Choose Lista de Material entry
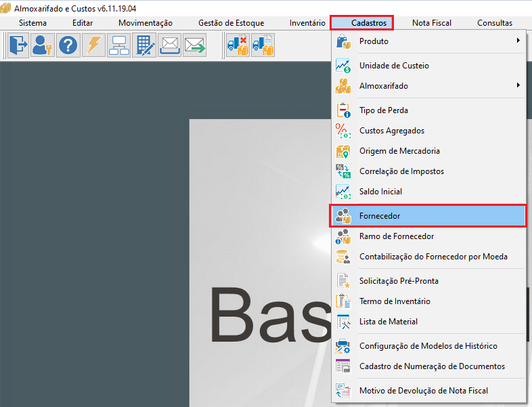 (428, 322)
